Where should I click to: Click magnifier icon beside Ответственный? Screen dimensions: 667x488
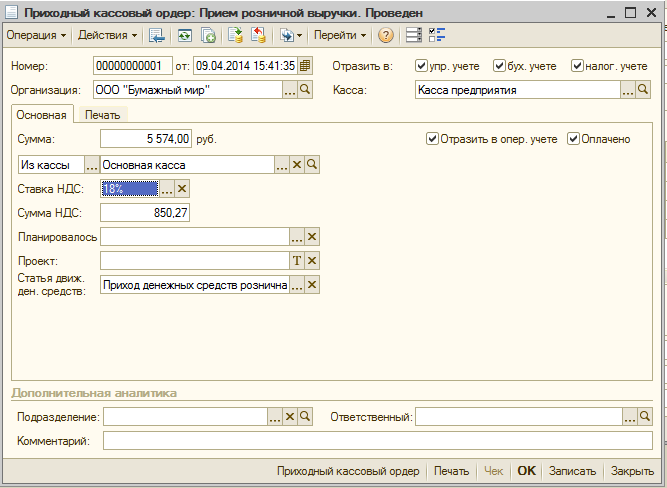click(645, 417)
